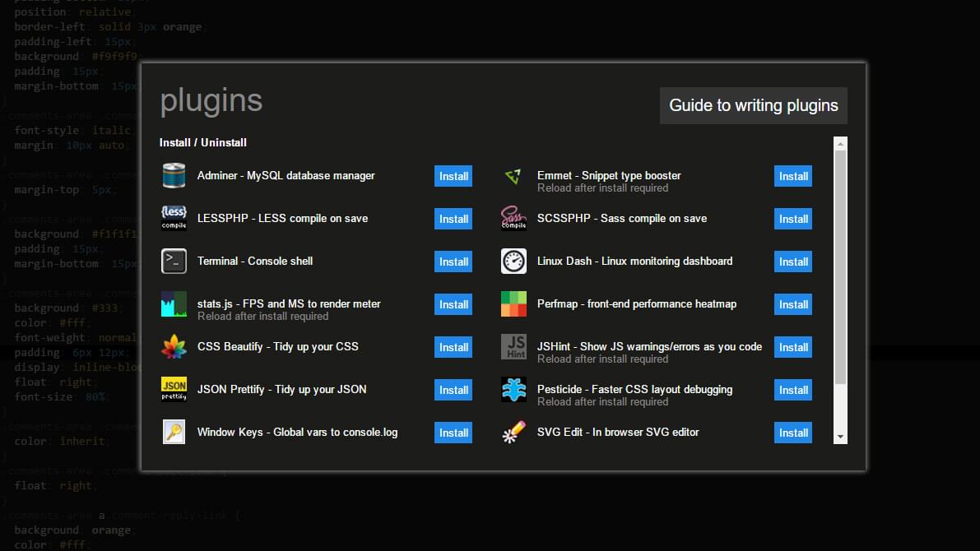Click the scrollbar up arrow

[x=840, y=144]
